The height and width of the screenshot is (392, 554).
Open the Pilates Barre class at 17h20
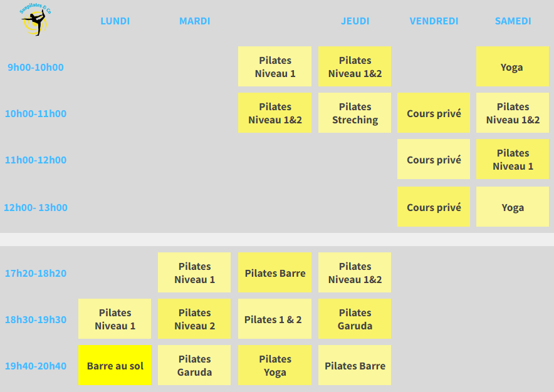pos(274,272)
